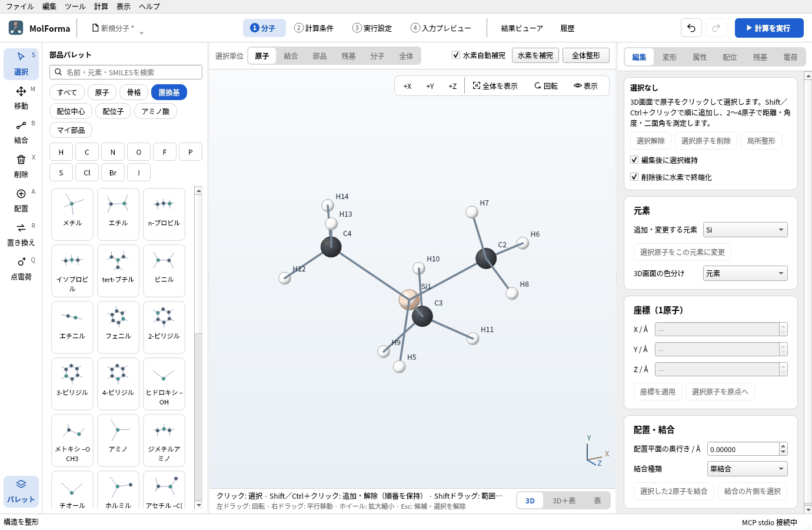
Task: Pick the 4-ピリジル fragment
Action: coord(118,383)
